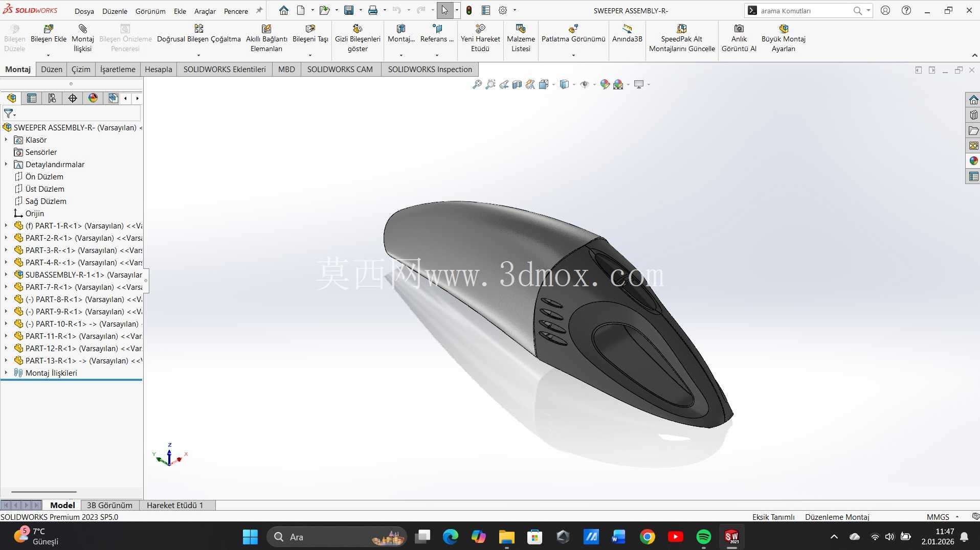Open Malzeme Listesi (Bill of Materials)
Viewport: 980px width, 550px height.
click(x=521, y=38)
